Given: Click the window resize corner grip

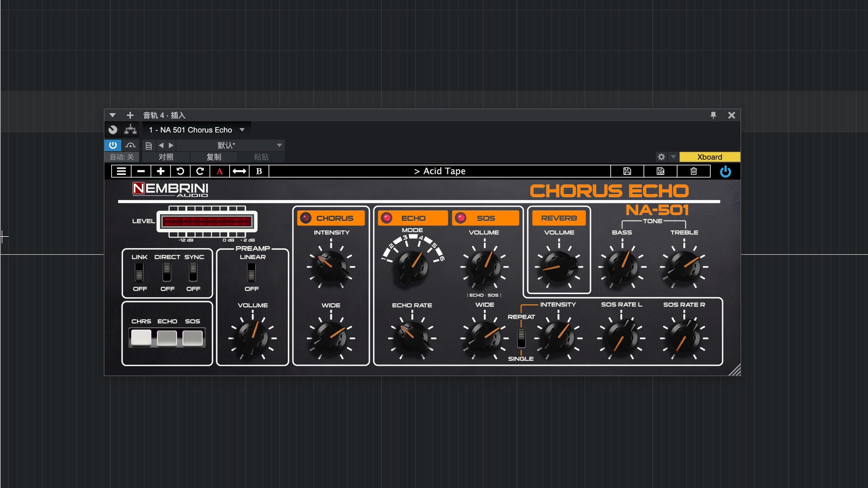Looking at the screenshot, I should pyautogui.click(x=735, y=370).
